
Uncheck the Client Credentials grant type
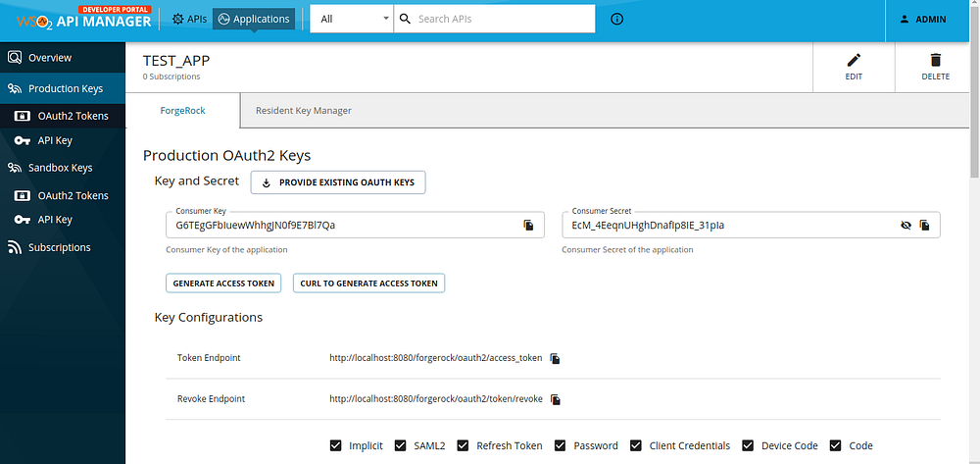click(636, 446)
